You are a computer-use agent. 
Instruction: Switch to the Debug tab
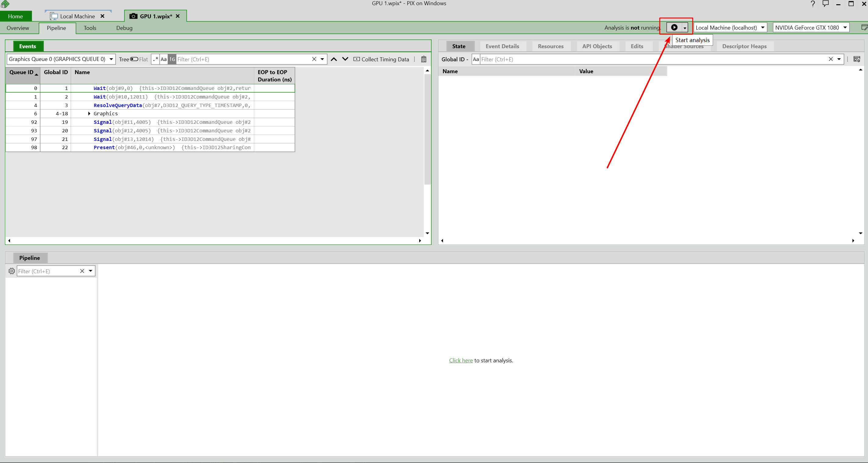point(124,28)
